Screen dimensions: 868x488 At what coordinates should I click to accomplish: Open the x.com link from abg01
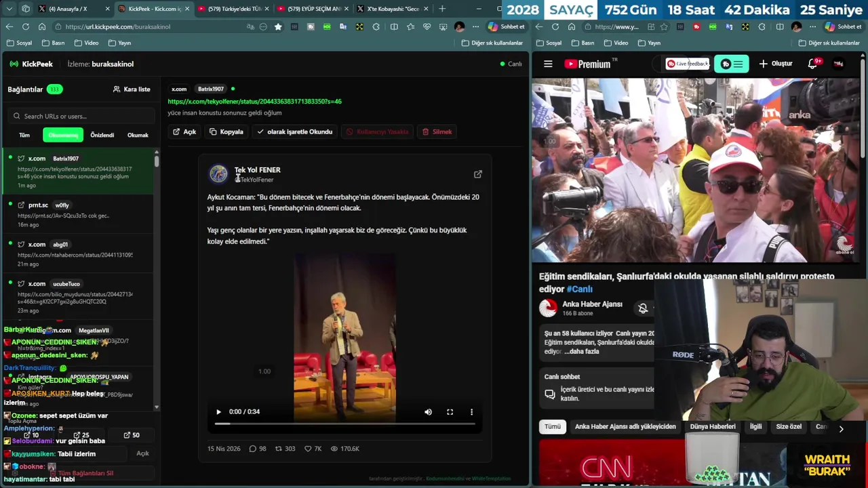coord(78,253)
